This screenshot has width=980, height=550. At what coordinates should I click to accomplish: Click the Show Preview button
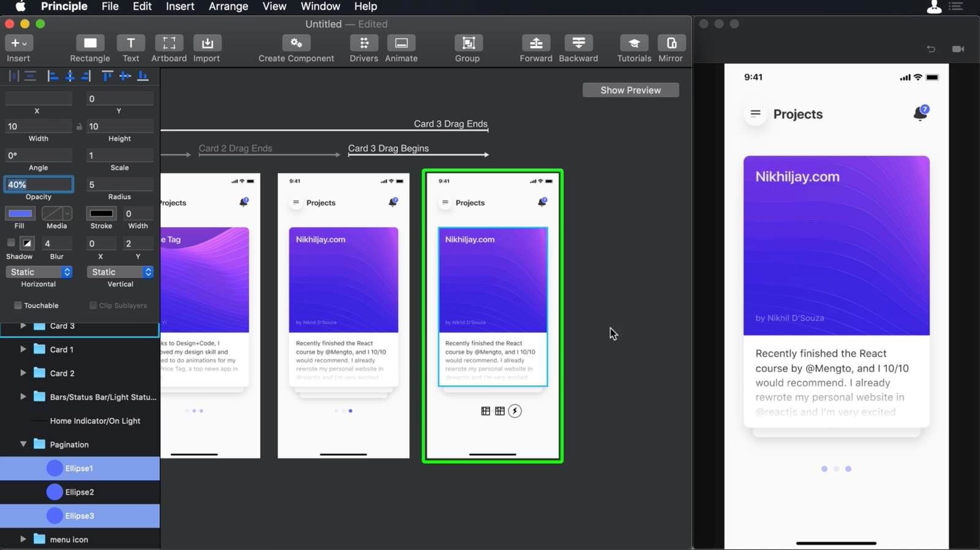(x=631, y=90)
